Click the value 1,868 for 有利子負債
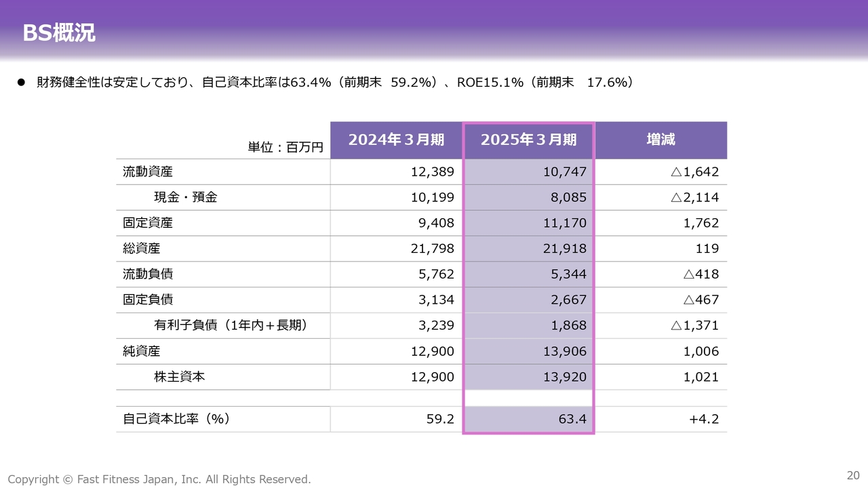 568,325
